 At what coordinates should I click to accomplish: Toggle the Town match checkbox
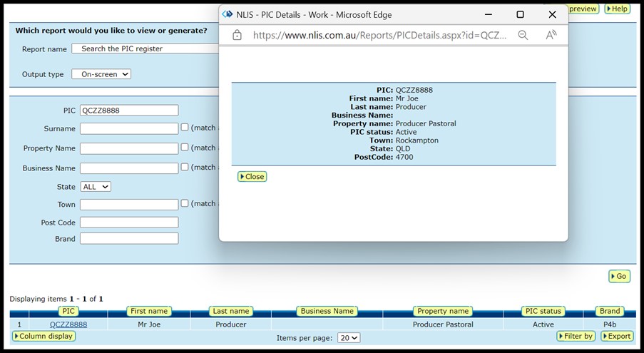(x=185, y=203)
